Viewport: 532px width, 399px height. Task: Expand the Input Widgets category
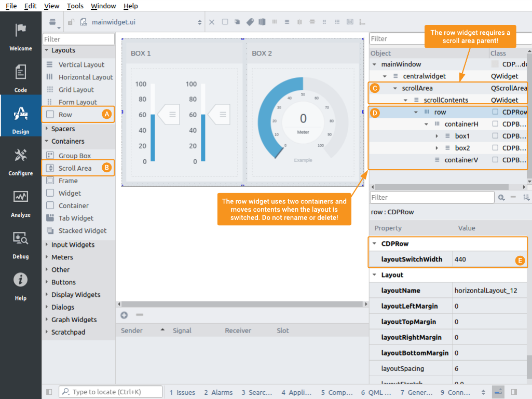click(x=73, y=245)
